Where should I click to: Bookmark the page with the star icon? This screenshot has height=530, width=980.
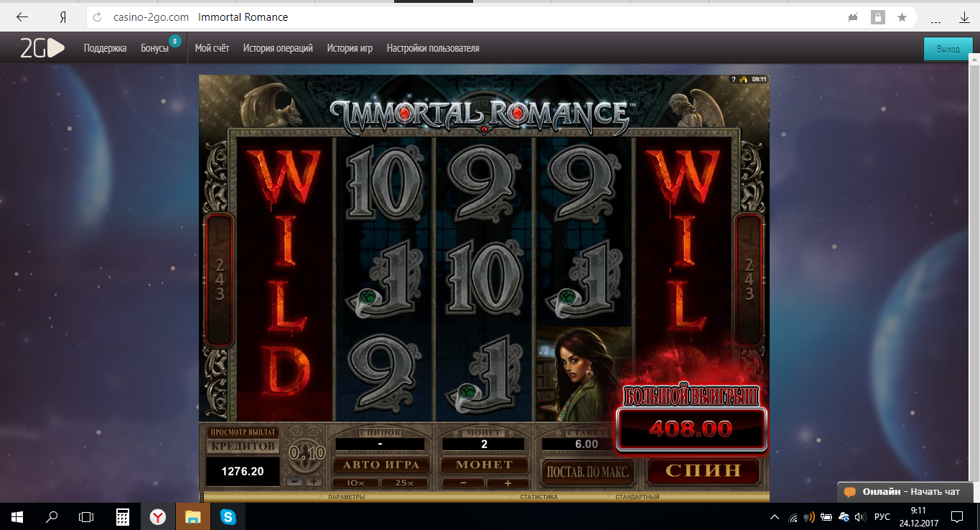click(902, 17)
